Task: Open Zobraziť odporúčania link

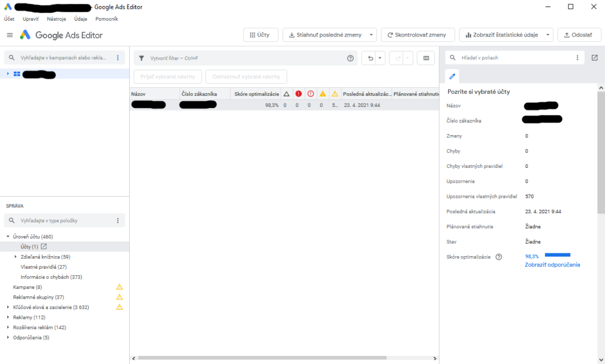Action: click(x=552, y=265)
